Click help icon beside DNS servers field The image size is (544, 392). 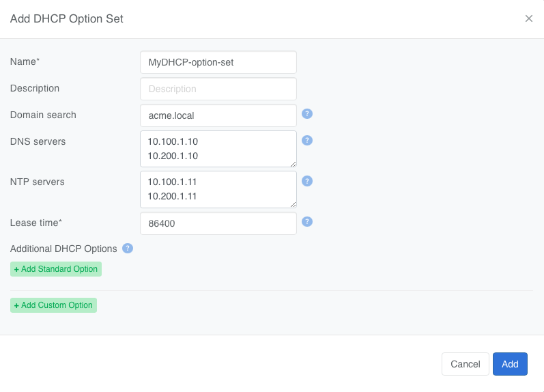[307, 141]
